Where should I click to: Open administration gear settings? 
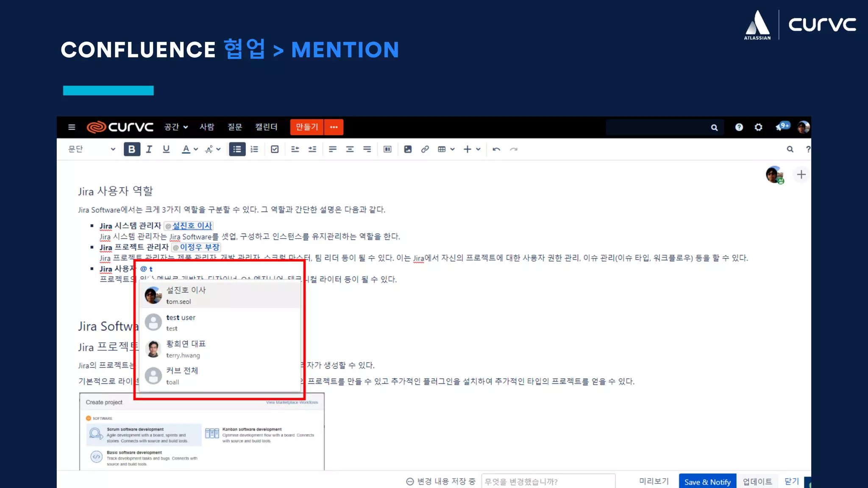tap(758, 127)
